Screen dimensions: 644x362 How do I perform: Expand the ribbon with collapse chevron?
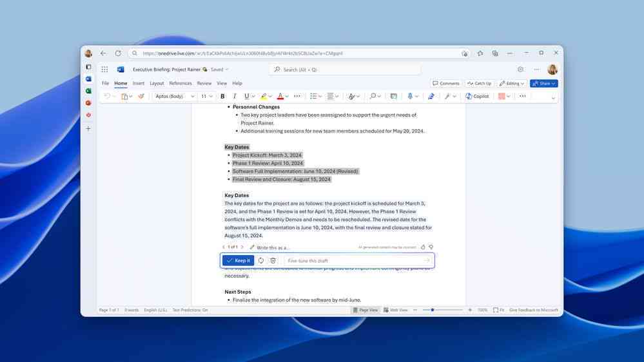pyautogui.click(x=553, y=98)
